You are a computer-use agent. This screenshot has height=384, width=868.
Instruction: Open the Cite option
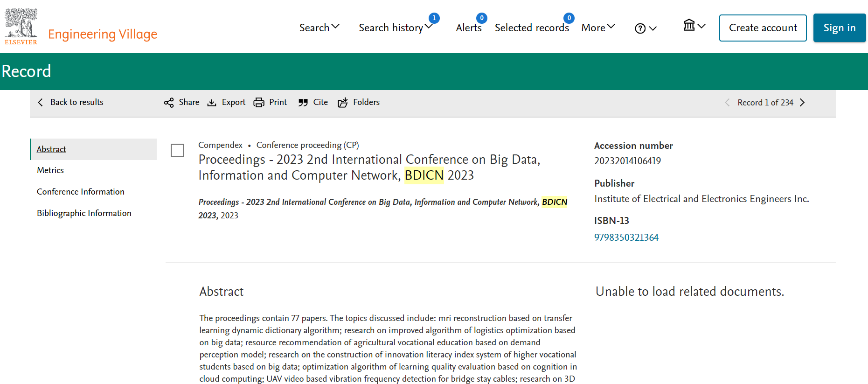[x=320, y=102]
